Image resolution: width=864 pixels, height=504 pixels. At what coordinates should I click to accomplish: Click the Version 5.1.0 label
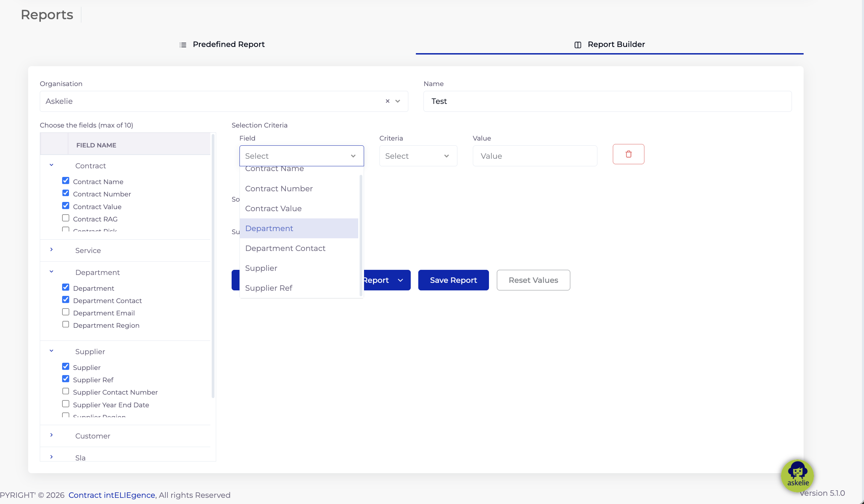click(x=822, y=493)
